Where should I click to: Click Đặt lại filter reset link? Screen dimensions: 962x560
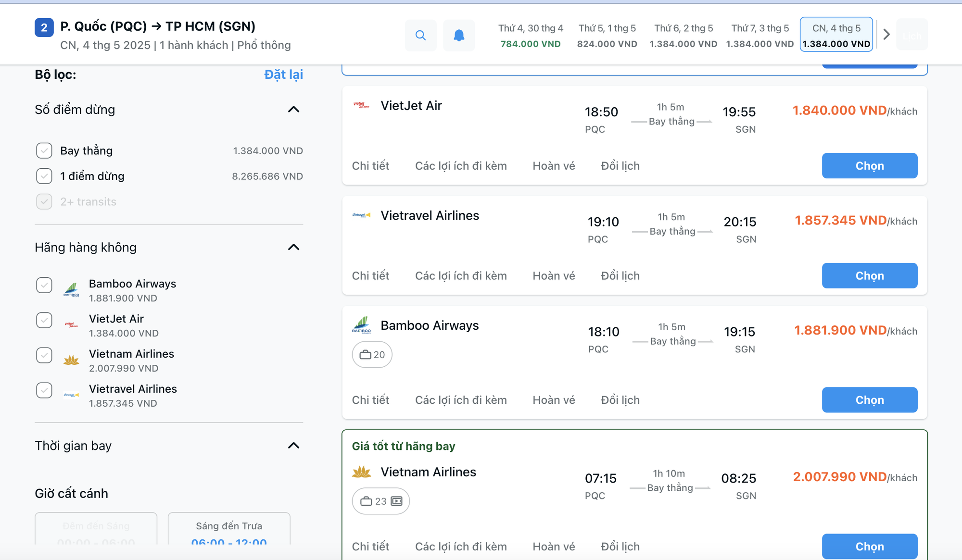(283, 75)
